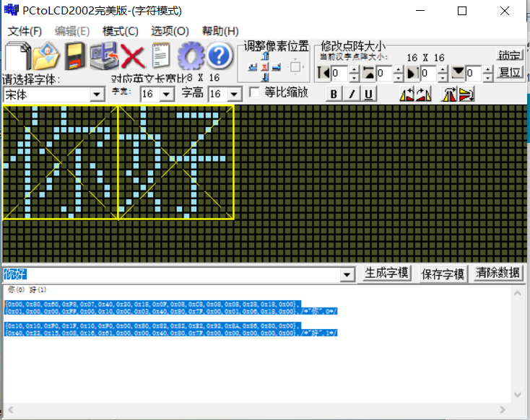Open an image file with the folder icon

click(x=46, y=56)
